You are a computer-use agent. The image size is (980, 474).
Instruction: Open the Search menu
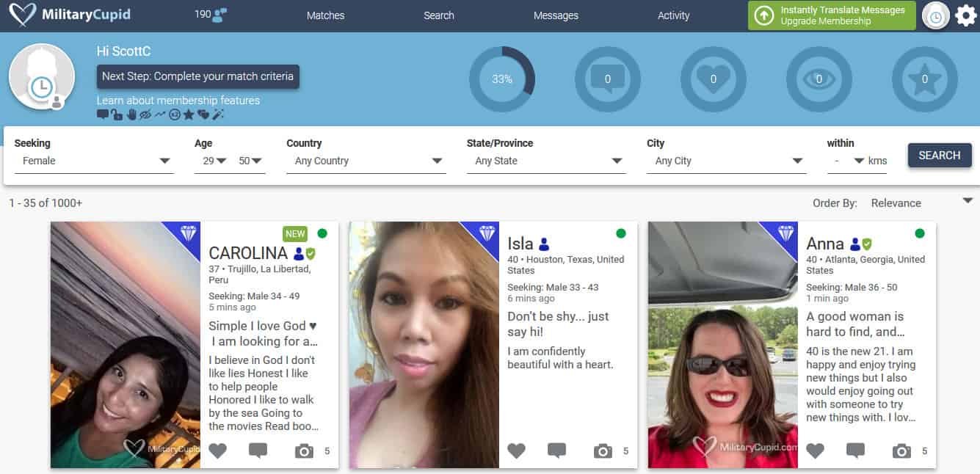(x=439, y=15)
